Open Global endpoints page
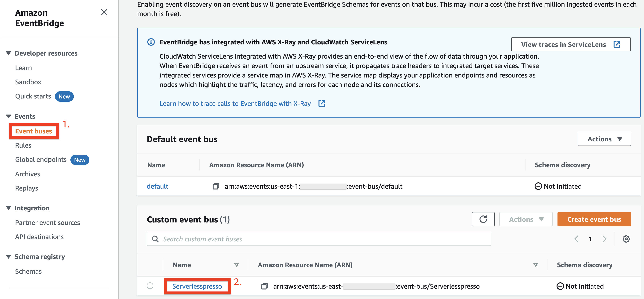 coord(41,160)
